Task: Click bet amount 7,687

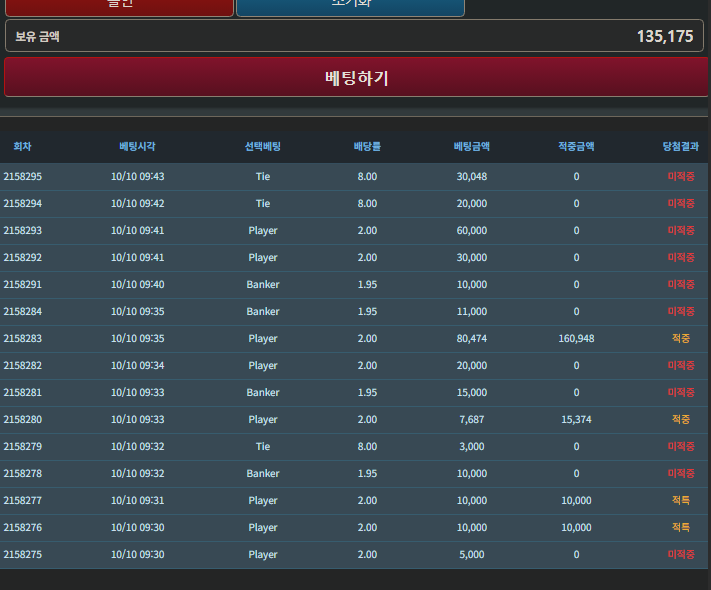Action: (x=472, y=419)
